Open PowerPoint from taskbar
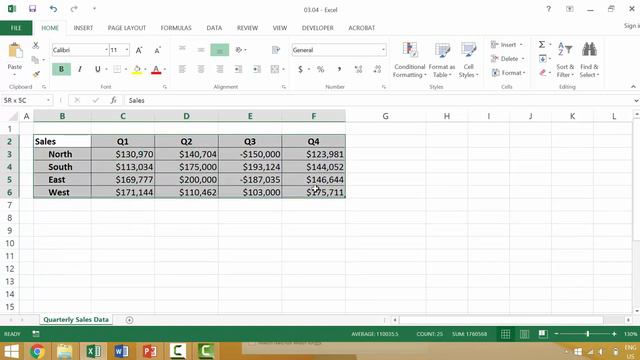The height and width of the screenshot is (360, 640). pyautogui.click(x=150, y=351)
